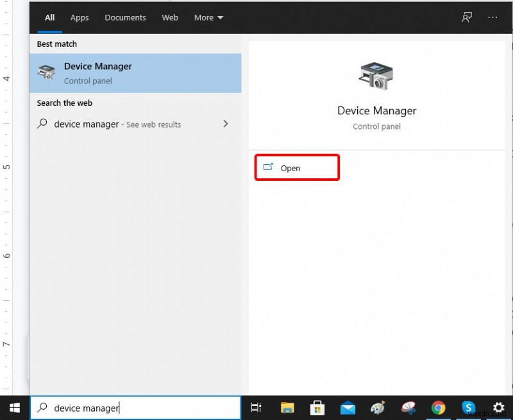Click the user feedback icon at top right
The height and width of the screenshot is (420, 513).
[466, 17]
